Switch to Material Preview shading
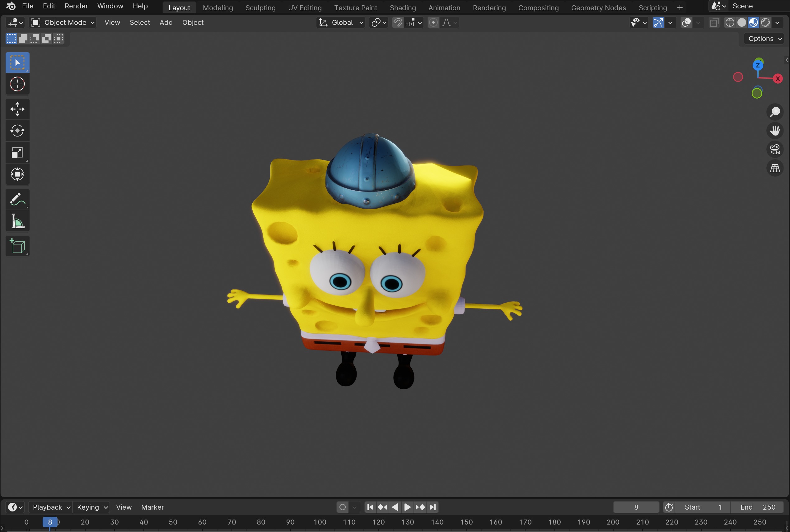Viewport: 790px width, 532px height. pyautogui.click(x=754, y=22)
